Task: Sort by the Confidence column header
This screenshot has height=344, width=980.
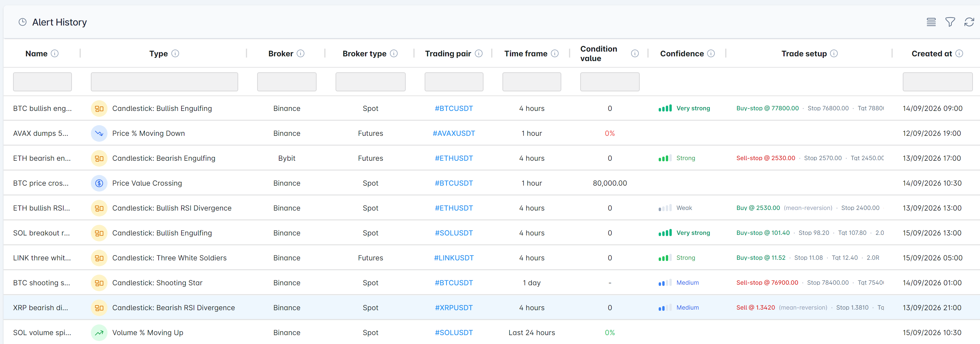Action: pos(682,54)
